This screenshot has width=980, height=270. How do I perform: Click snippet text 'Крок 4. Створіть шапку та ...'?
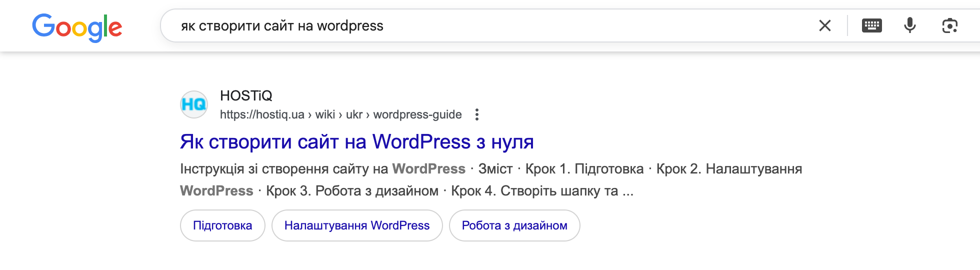[x=542, y=191]
